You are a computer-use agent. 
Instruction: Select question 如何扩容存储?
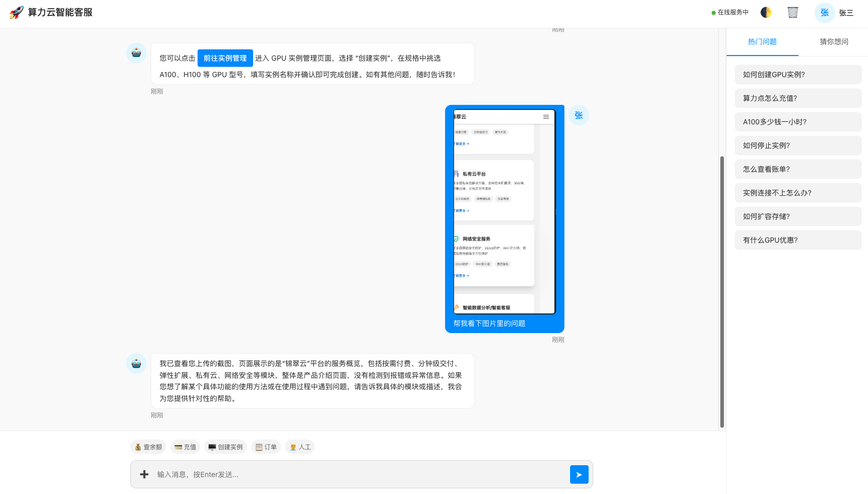(x=798, y=216)
